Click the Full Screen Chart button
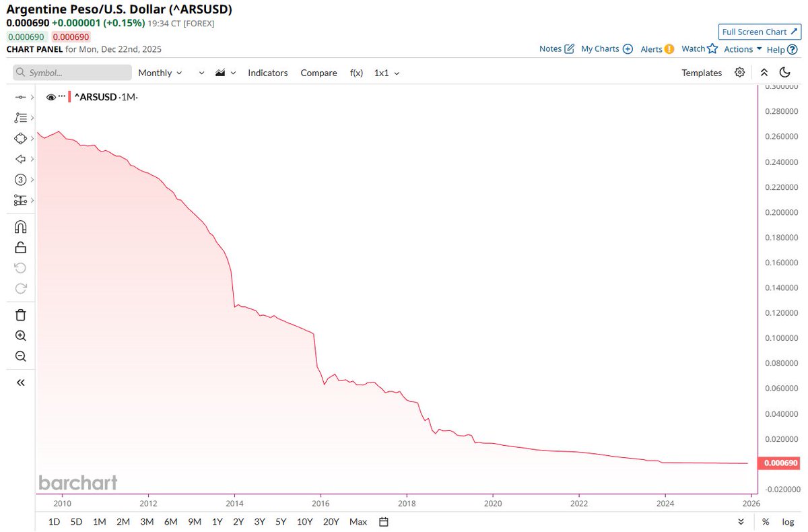Image resolution: width=808 pixels, height=532 pixels. 760,32
